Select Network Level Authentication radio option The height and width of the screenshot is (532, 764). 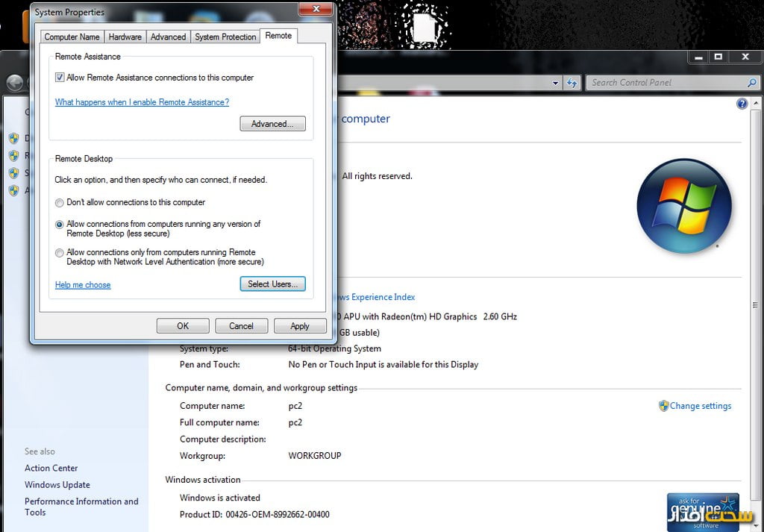[60, 253]
